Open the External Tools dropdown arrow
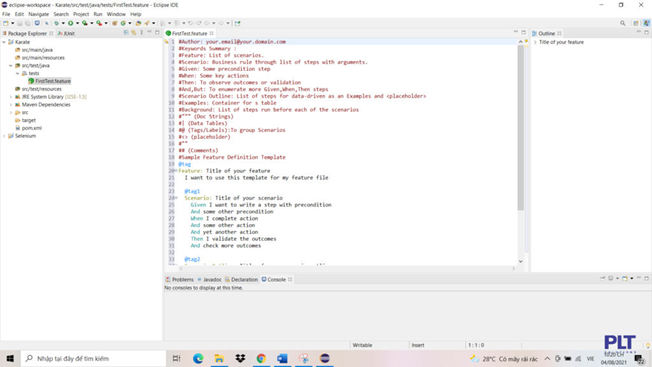This screenshot has height=367, width=652. [x=106, y=23]
